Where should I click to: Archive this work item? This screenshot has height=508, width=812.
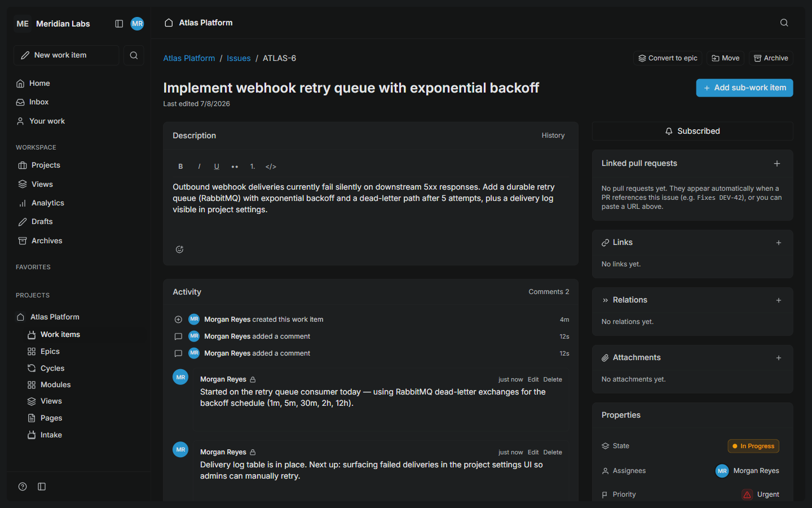[x=771, y=58]
